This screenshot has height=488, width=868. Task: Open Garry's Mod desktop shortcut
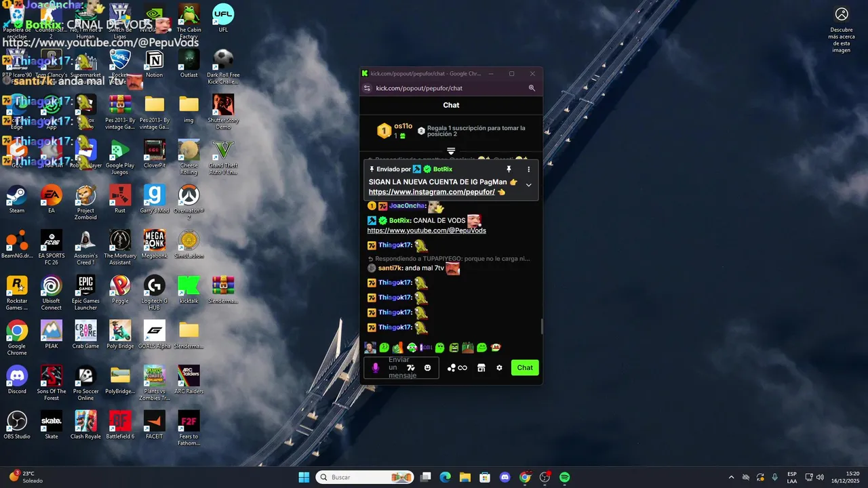pyautogui.click(x=155, y=200)
